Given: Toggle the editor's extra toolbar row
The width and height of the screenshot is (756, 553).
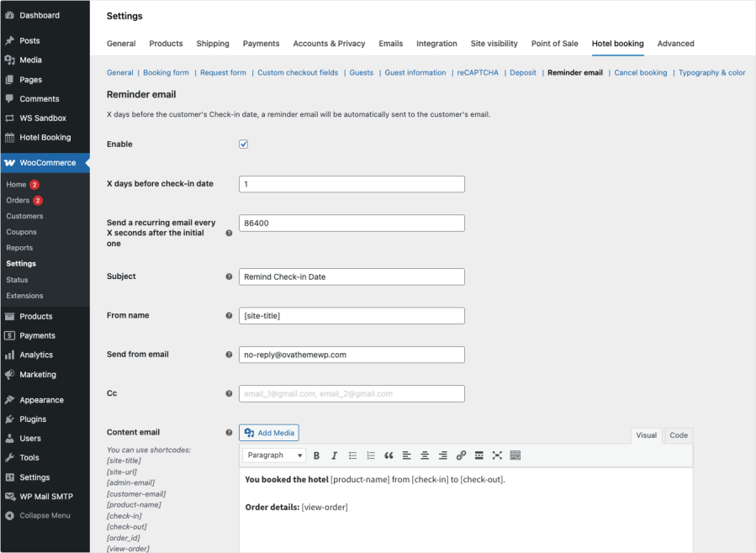Looking at the screenshot, I should click(x=515, y=456).
